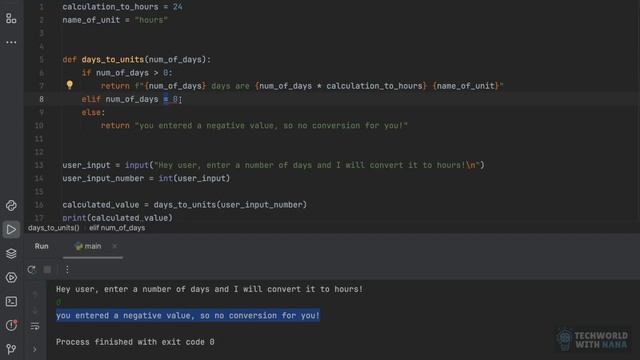This screenshot has height=360, width=640.
Task: Open the Python Packages tool window
Action: (x=11, y=205)
